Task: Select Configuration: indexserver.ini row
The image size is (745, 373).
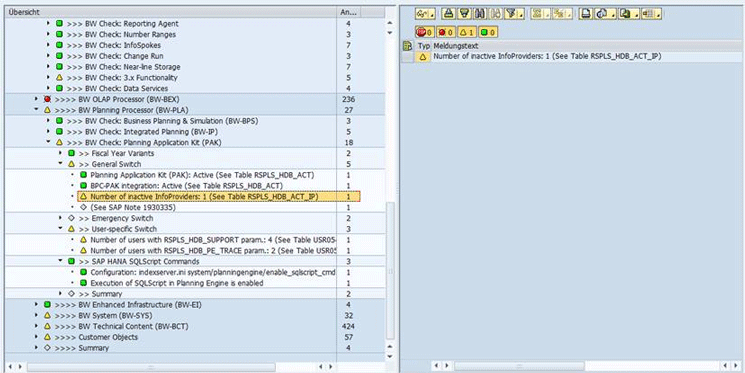Action: tap(213, 272)
